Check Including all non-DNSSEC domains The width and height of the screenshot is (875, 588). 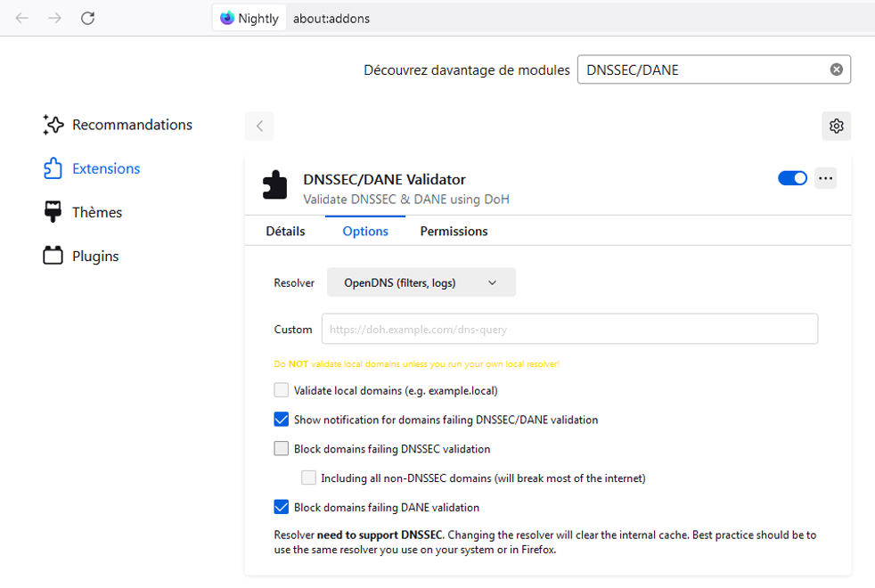308,478
